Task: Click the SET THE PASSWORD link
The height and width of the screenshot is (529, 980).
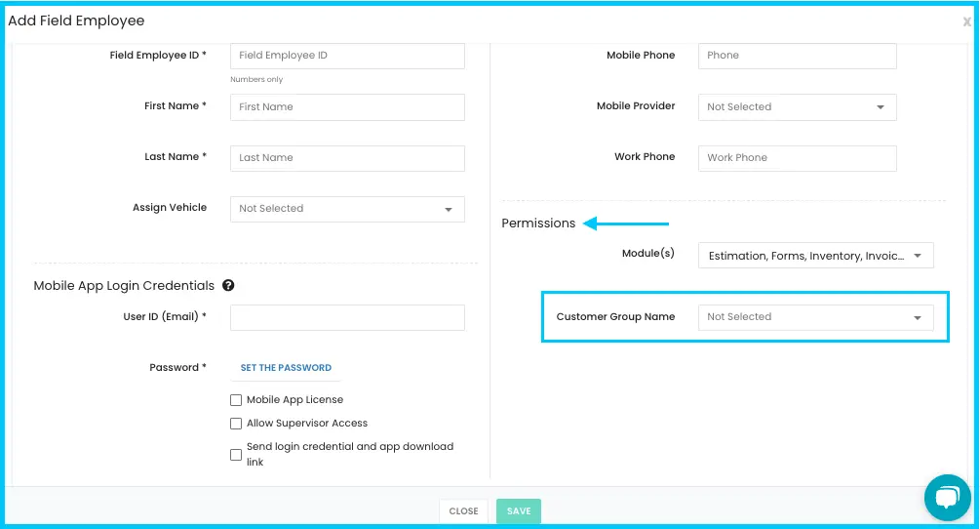Action: click(x=286, y=368)
